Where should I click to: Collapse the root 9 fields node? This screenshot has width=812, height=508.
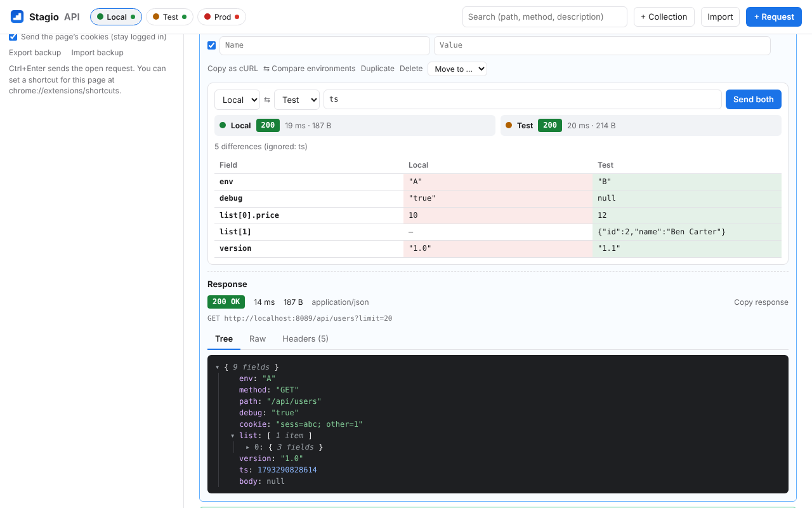218,367
